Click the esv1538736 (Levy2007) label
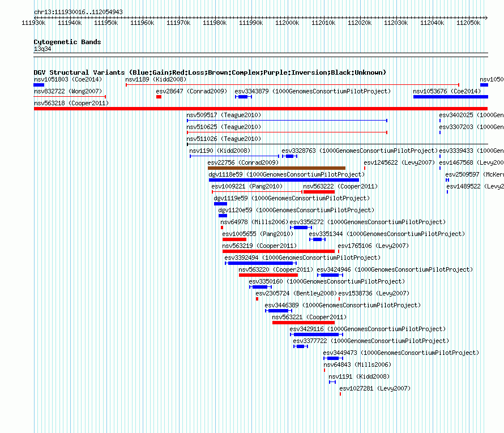The height and width of the screenshot is (433, 504). click(x=374, y=293)
